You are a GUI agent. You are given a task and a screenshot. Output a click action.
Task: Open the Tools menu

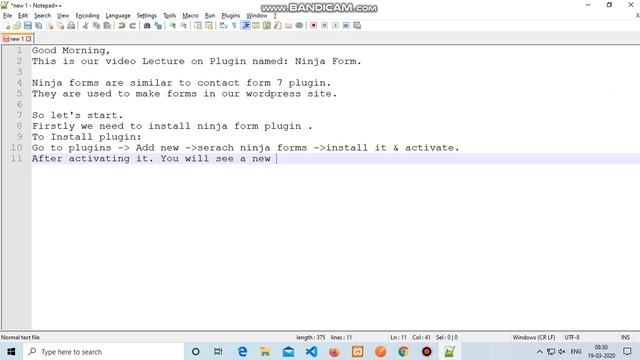[169, 16]
